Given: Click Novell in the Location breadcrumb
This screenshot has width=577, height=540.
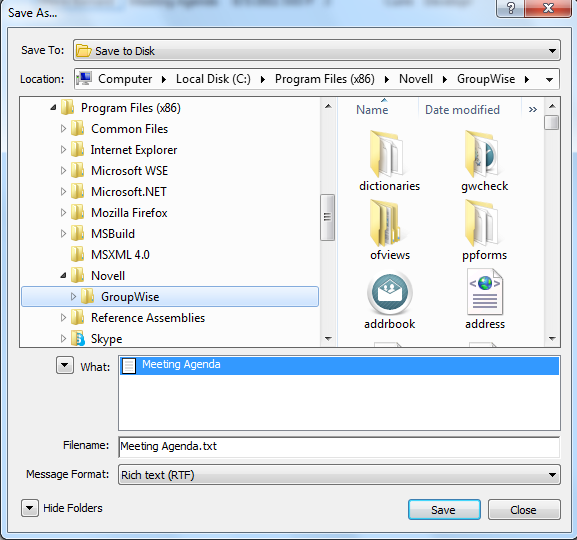Looking at the screenshot, I should (x=416, y=79).
